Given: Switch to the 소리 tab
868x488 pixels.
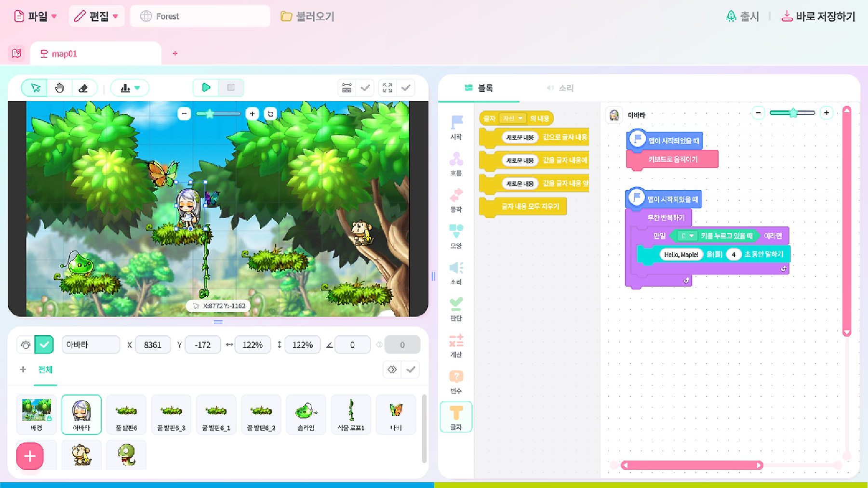Looking at the screenshot, I should (560, 88).
